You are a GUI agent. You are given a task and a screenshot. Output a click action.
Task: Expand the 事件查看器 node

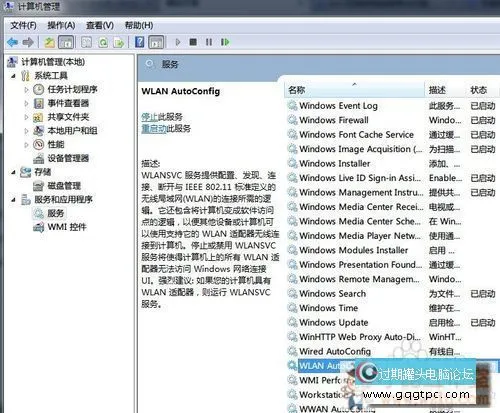coord(26,104)
